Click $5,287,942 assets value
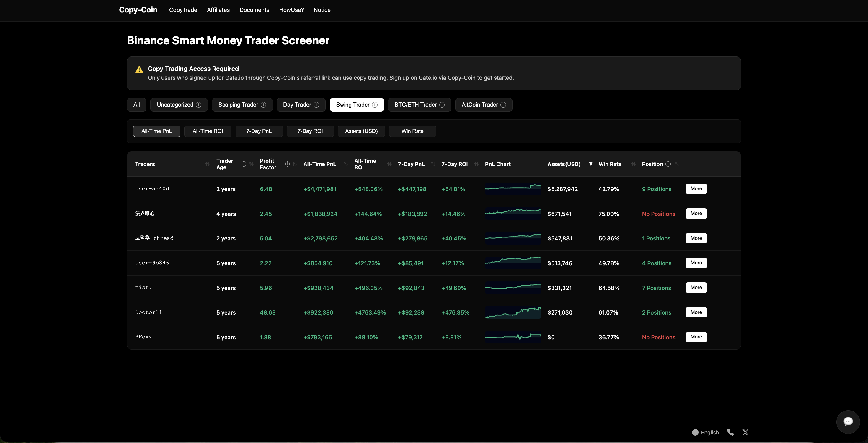Viewport: 868px width, 443px height. [562, 189]
